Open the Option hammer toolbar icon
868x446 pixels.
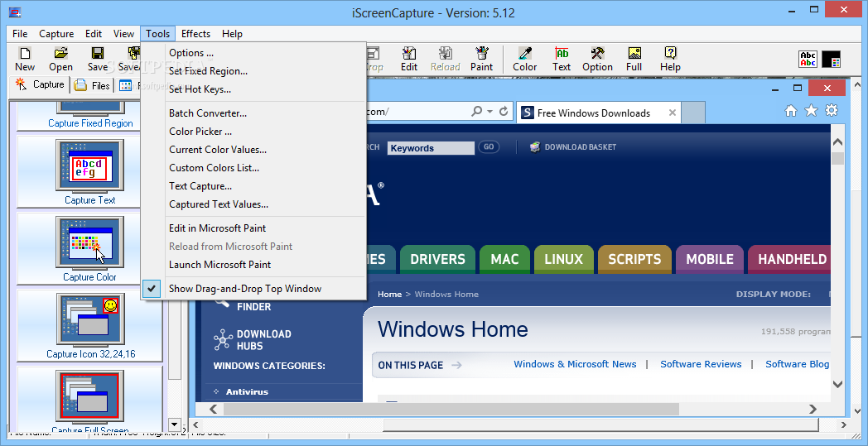(x=597, y=60)
